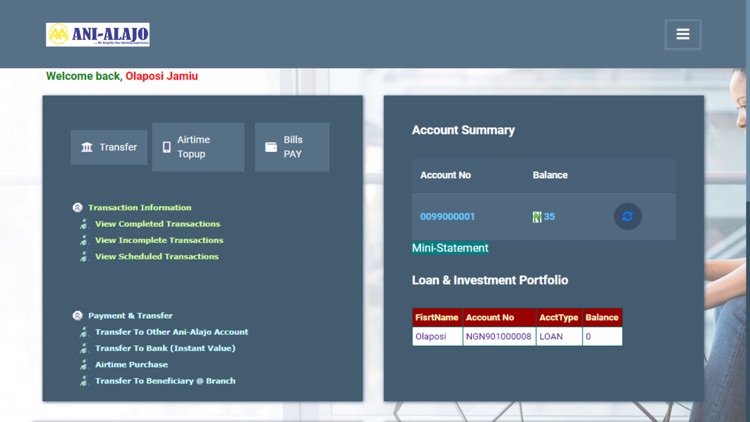Click the Naira currency icon beside balance
Viewport: 750px width, 422px height.
pyautogui.click(x=537, y=217)
